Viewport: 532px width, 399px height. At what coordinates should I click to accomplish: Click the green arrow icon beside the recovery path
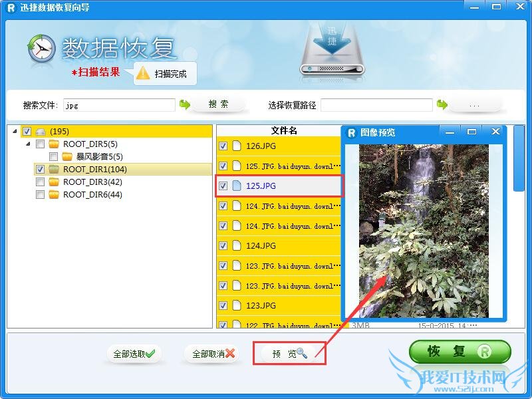pyautogui.click(x=443, y=104)
